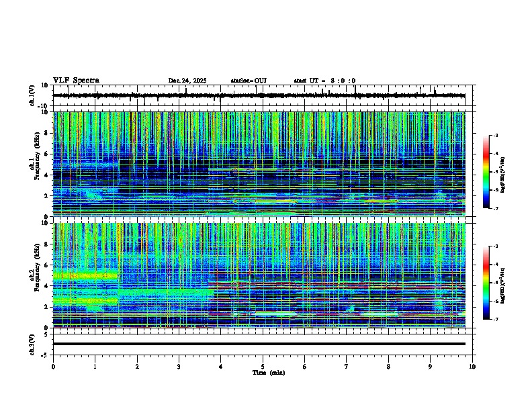Click the "start UT = 8 : 0 : 0" text
532x411 pixels.
coord(324,81)
